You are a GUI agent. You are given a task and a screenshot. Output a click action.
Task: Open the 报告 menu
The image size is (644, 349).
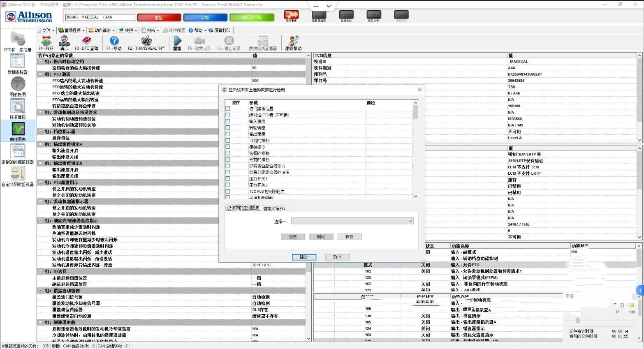[150, 30]
